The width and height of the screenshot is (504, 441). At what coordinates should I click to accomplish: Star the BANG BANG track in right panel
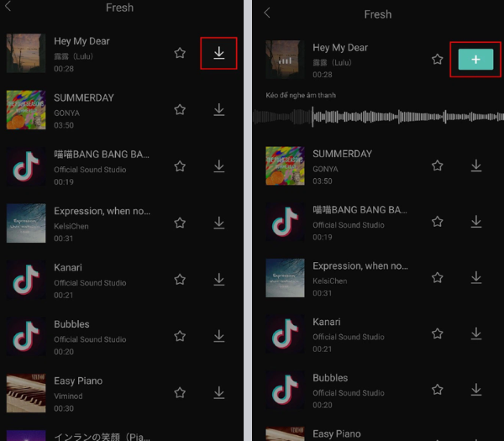(437, 222)
